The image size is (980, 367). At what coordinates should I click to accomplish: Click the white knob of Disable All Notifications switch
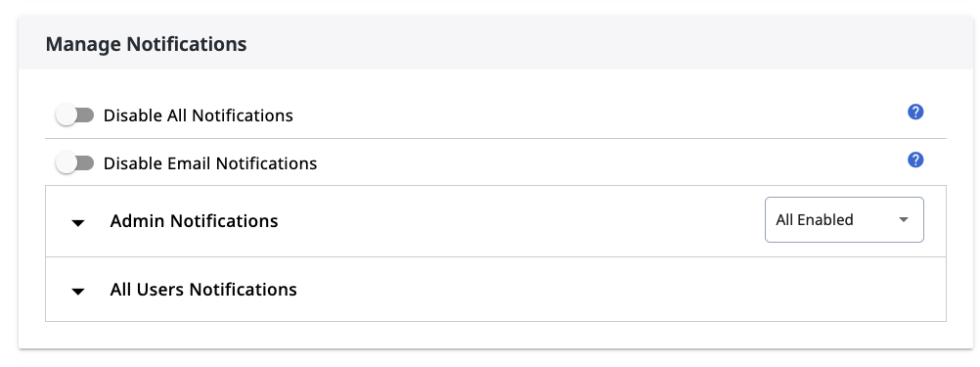(x=66, y=115)
